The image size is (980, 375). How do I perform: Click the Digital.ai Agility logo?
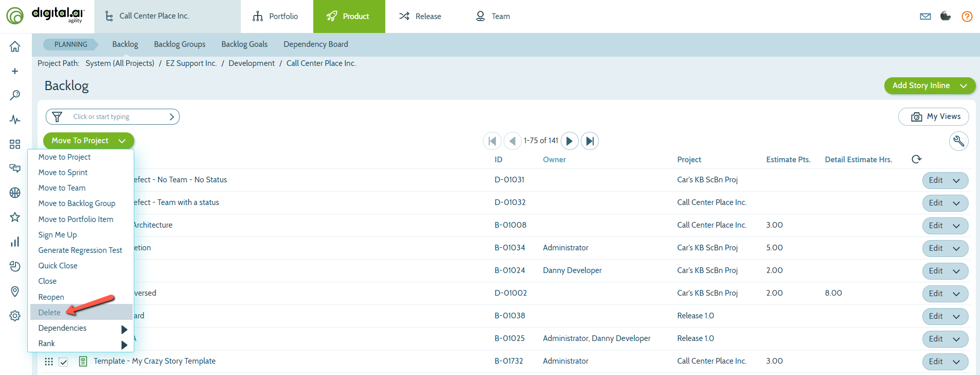point(45,15)
